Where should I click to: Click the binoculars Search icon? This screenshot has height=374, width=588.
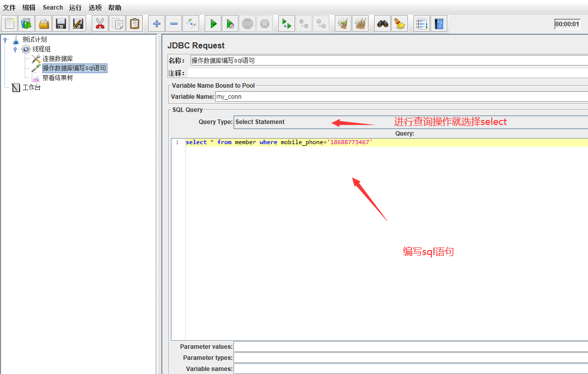(383, 24)
